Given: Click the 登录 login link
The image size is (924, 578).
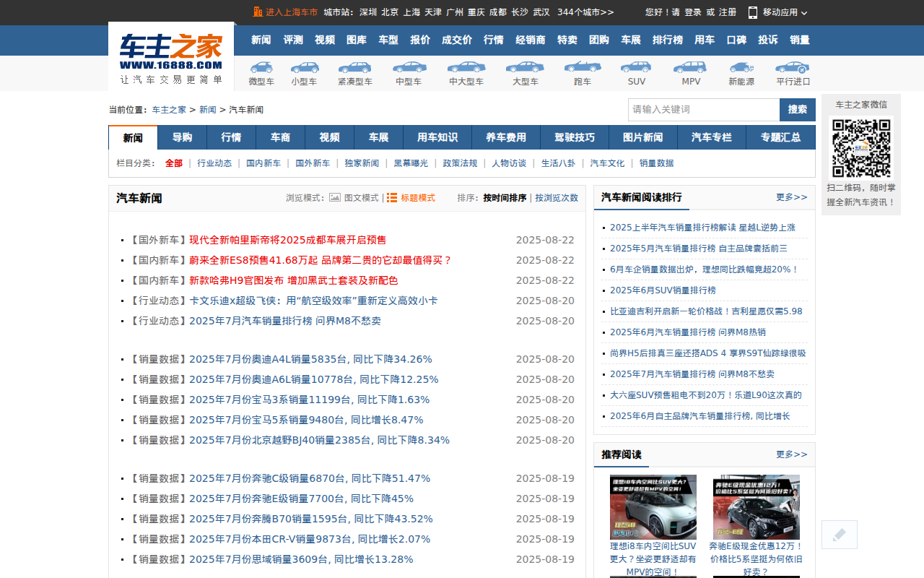Looking at the screenshot, I should coord(693,12).
